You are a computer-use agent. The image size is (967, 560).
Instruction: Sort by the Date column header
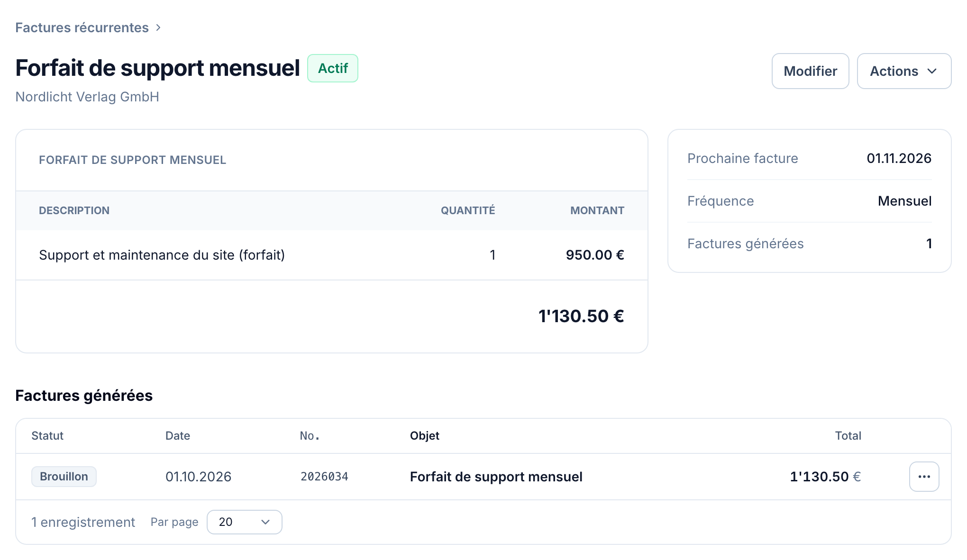click(178, 436)
